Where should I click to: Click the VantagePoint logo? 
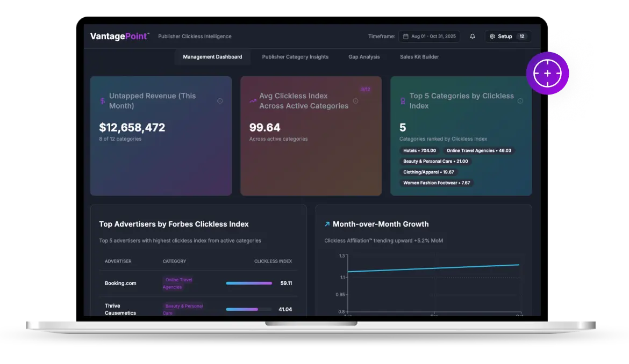[119, 37]
